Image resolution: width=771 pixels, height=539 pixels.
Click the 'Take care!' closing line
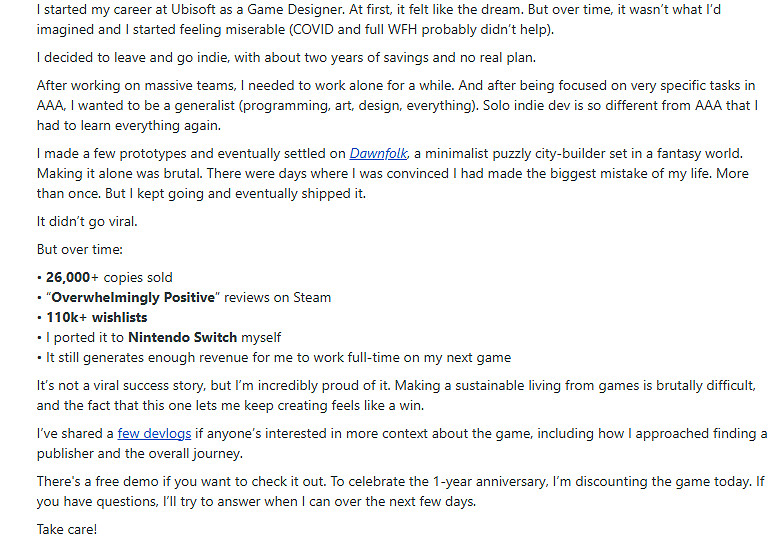(x=67, y=529)
